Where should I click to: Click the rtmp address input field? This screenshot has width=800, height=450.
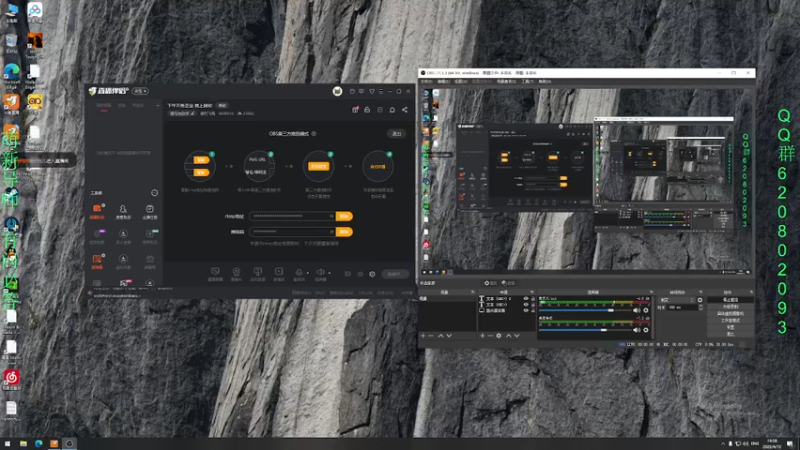(292, 216)
